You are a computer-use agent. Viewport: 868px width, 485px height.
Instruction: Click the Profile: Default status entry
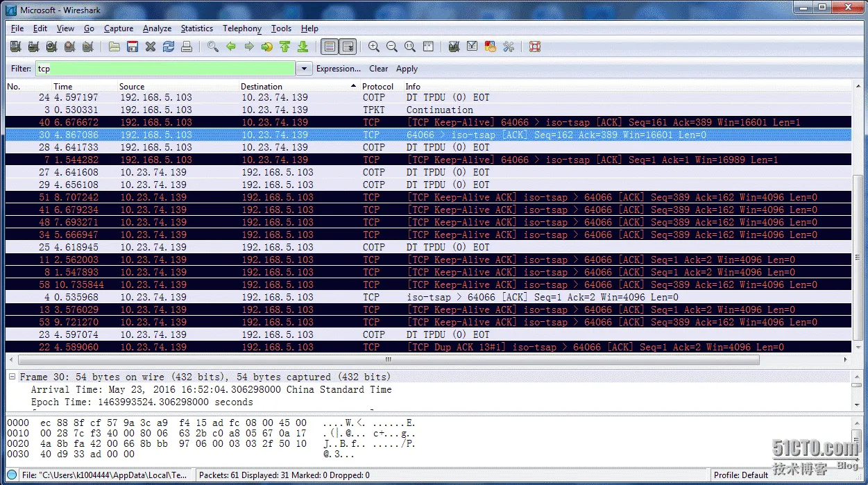click(740, 475)
